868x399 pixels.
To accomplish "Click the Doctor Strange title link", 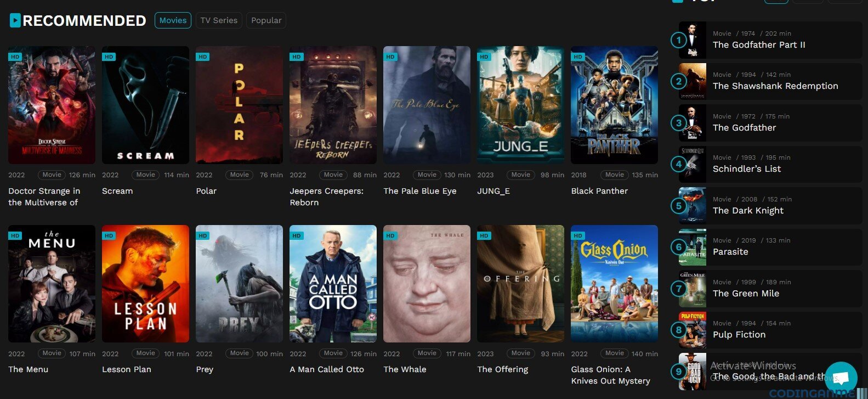I will (x=44, y=196).
